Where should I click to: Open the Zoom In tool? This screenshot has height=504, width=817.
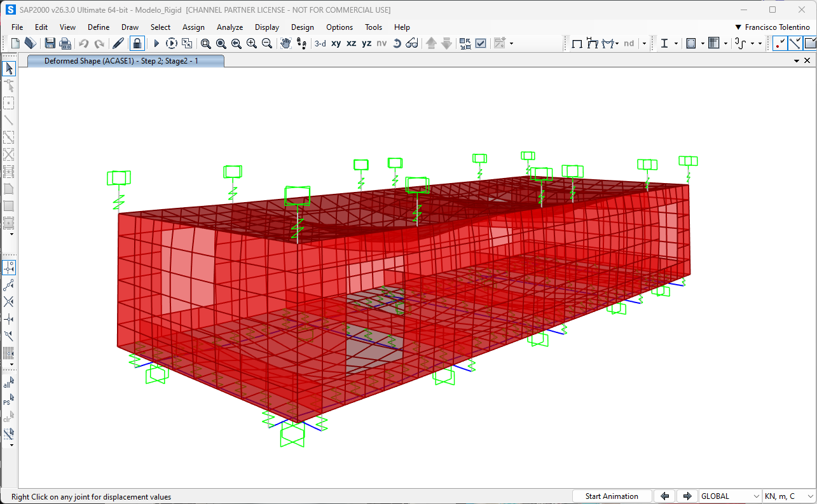coord(251,43)
